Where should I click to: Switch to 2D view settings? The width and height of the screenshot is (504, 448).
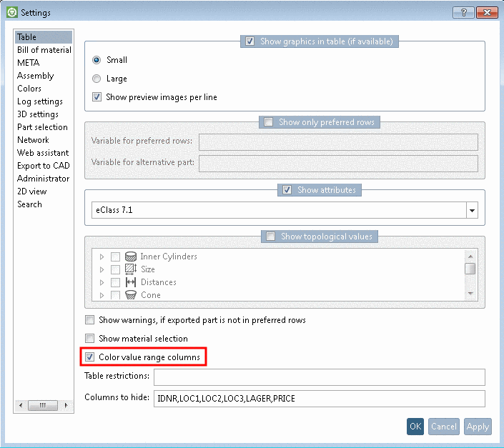pos(32,191)
